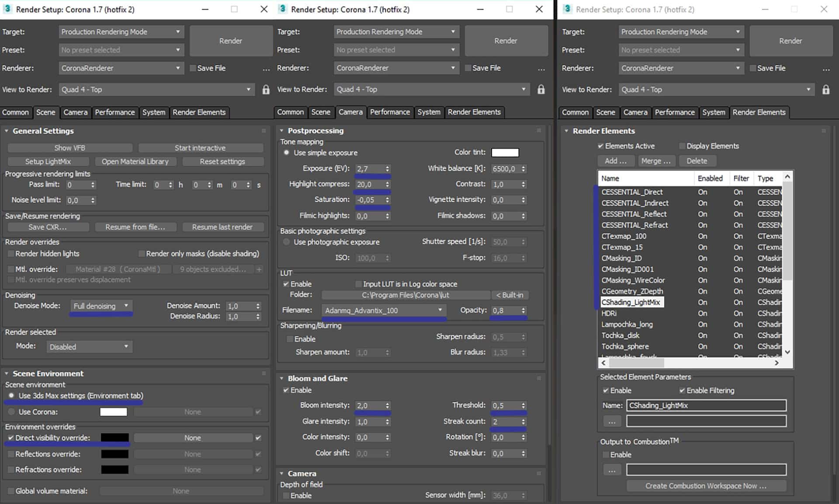Select CGeometry_ZDepth element in list
The image size is (839, 504).
632,291
